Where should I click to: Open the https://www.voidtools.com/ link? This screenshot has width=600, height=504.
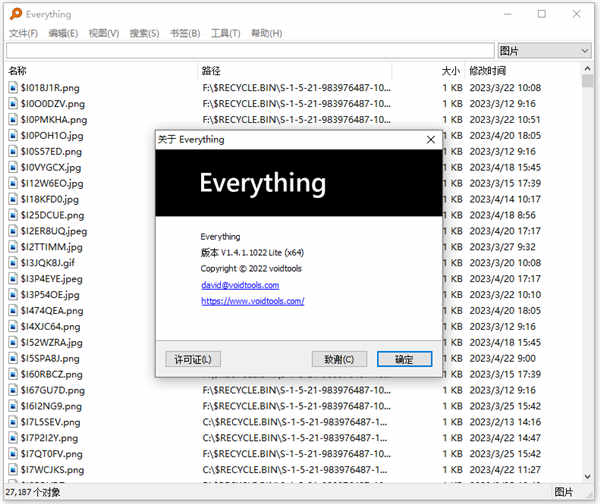coord(253,301)
